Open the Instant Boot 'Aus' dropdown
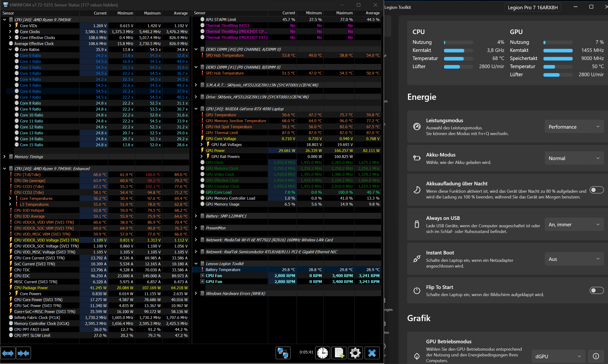This screenshot has height=364, width=608. click(574, 259)
